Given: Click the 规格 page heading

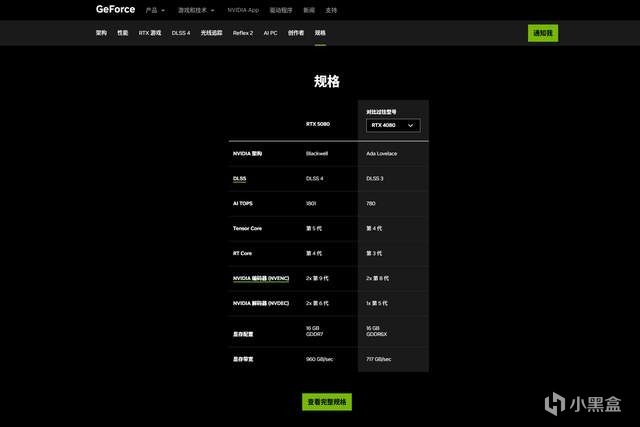Looking at the screenshot, I should [x=327, y=81].
